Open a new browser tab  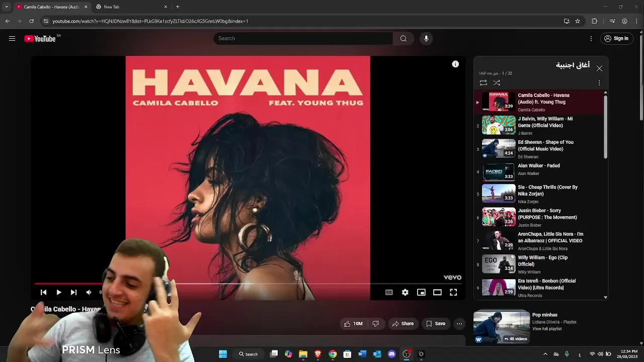point(178,7)
